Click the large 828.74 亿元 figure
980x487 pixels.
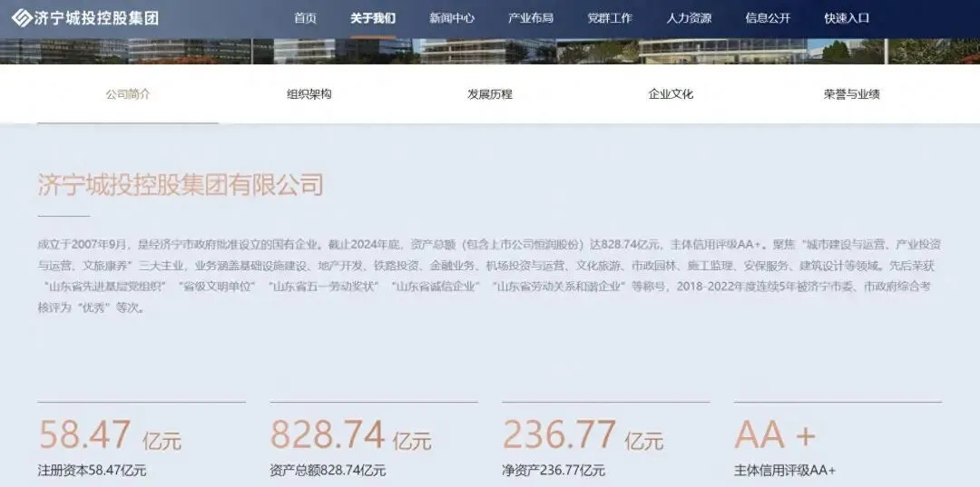pyautogui.click(x=350, y=434)
